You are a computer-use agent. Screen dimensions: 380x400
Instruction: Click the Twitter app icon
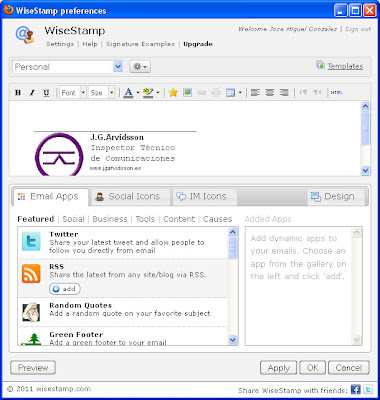click(x=31, y=241)
